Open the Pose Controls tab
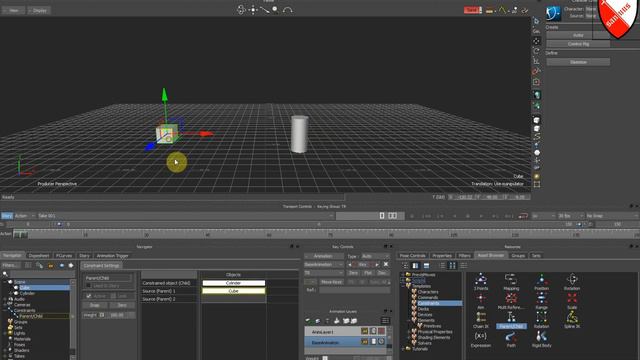The width and height of the screenshot is (640, 360). pos(413,256)
